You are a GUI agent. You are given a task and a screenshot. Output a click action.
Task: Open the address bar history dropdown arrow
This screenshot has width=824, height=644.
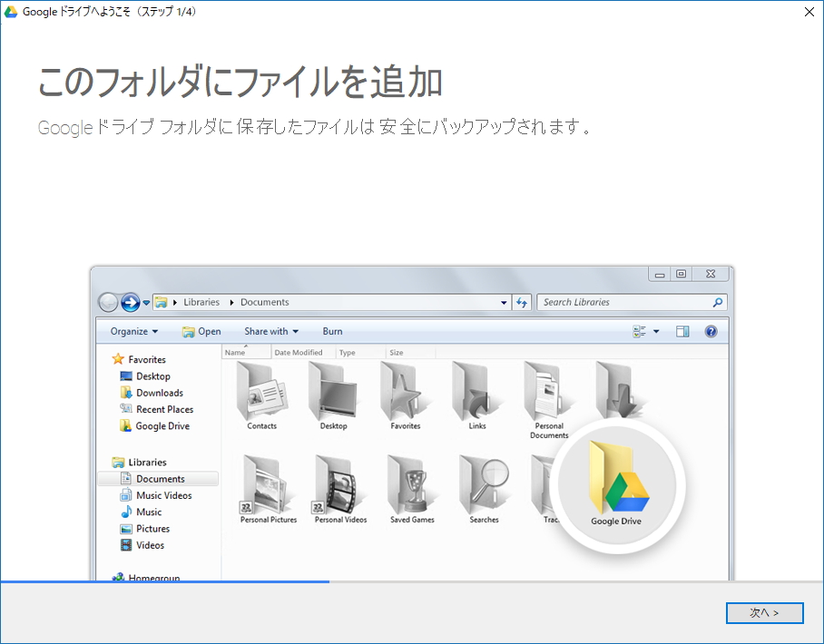pyautogui.click(x=503, y=302)
